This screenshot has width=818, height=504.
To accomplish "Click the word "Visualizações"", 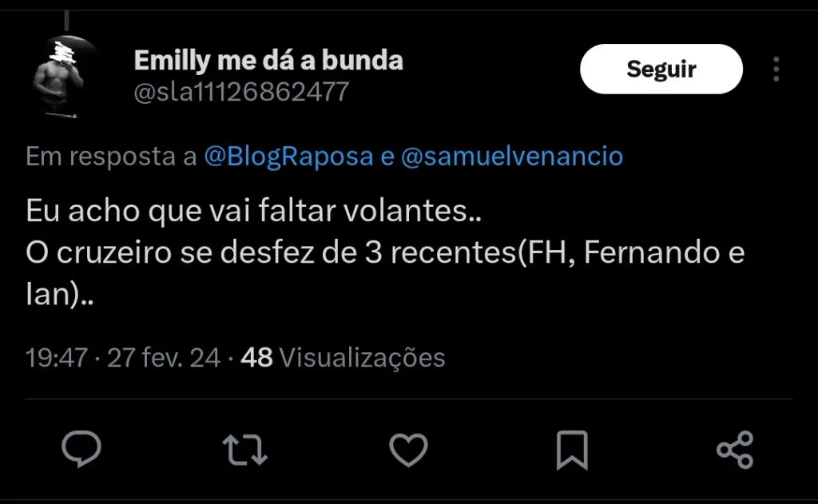I will [x=363, y=357].
